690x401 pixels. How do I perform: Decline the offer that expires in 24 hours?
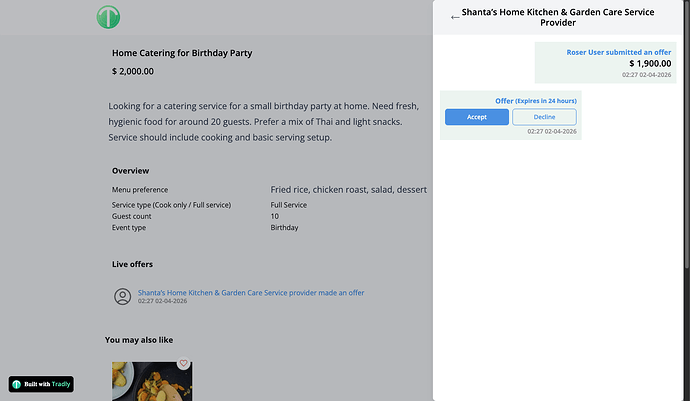544,117
